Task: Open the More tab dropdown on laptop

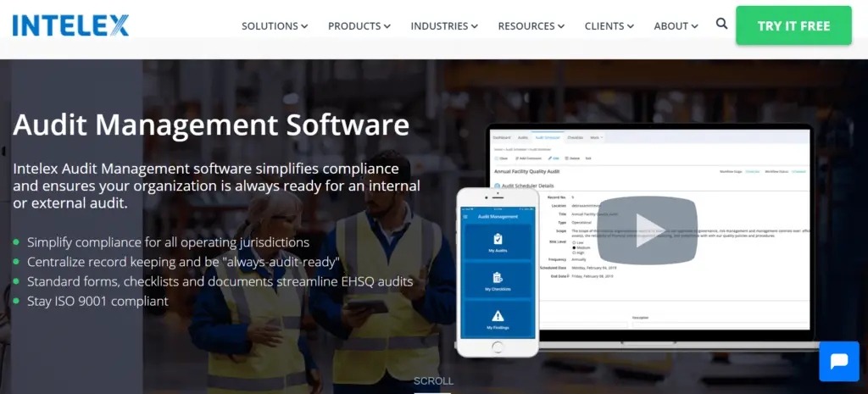Action: [x=597, y=137]
